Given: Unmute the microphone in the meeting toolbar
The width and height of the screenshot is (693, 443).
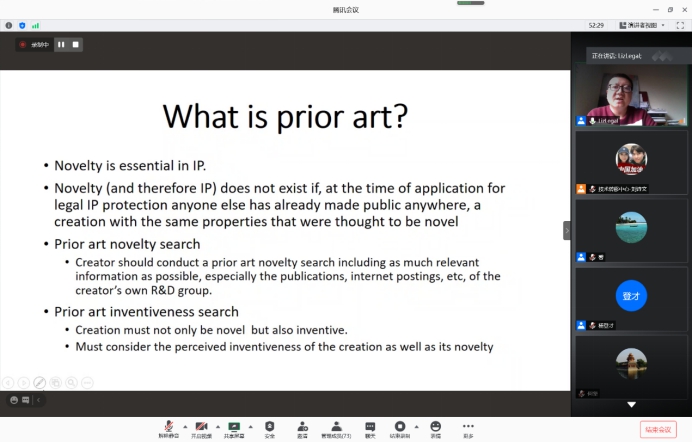Looking at the screenshot, I should pyautogui.click(x=168, y=427).
